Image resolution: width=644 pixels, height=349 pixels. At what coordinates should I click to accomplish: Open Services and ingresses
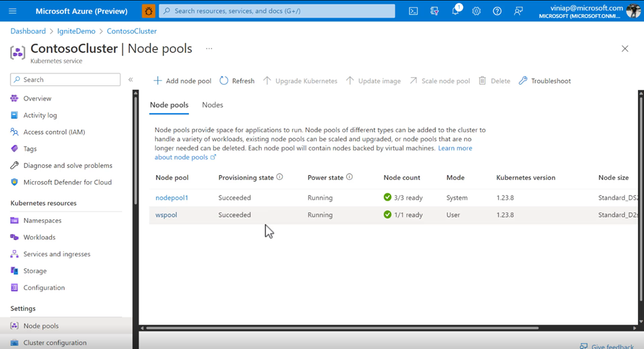tap(56, 254)
